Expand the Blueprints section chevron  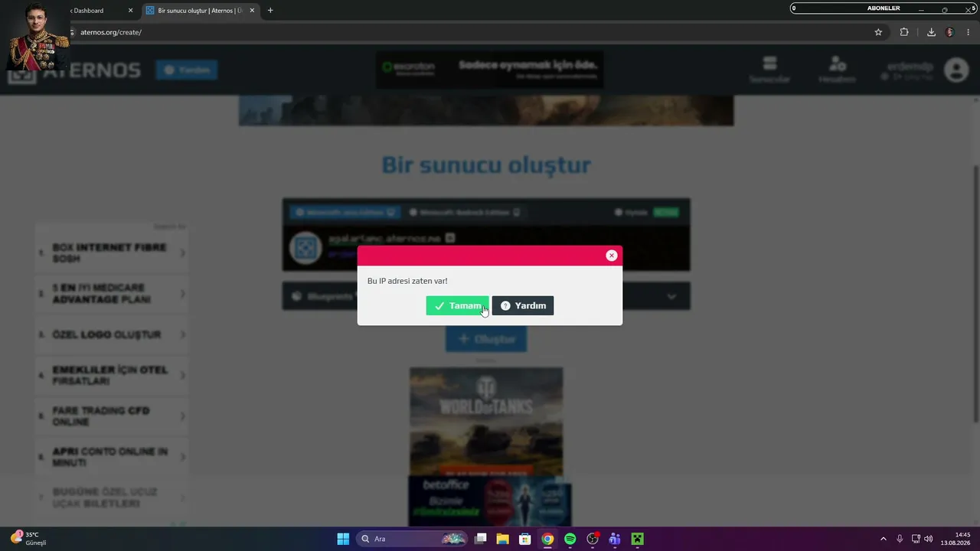coord(671,296)
